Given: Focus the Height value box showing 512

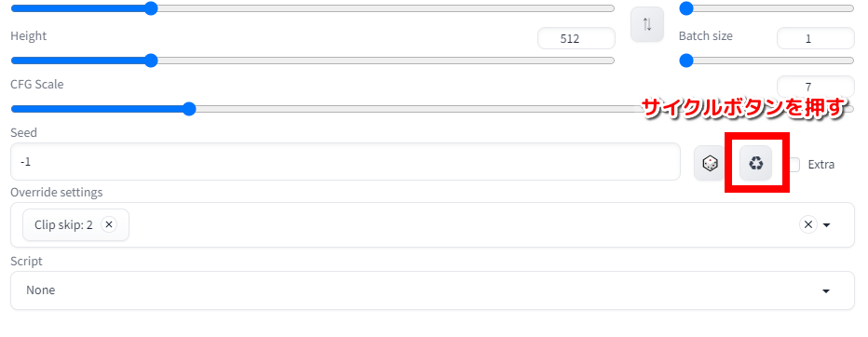Looking at the screenshot, I should [x=576, y=39].
